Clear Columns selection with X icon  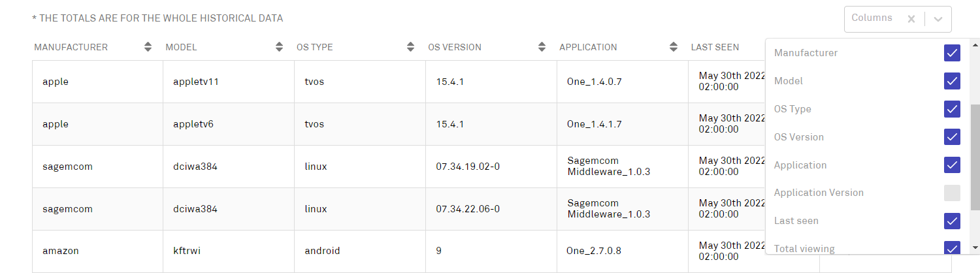tap(911, 19)
